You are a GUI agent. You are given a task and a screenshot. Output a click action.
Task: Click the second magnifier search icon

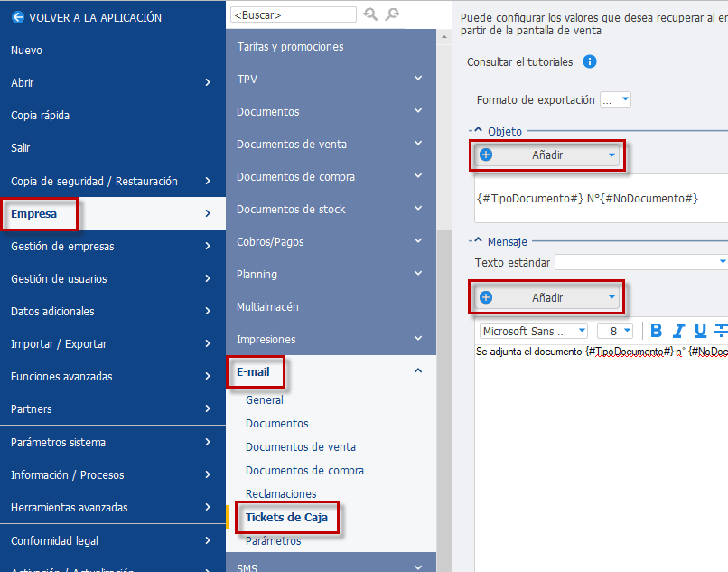392,14
